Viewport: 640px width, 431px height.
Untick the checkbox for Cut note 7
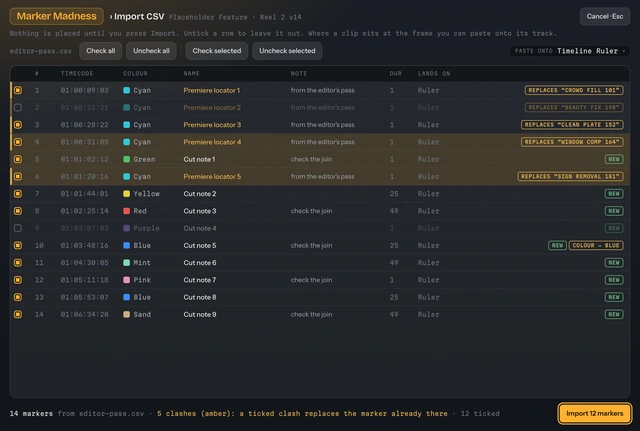[x=18, y=280]
